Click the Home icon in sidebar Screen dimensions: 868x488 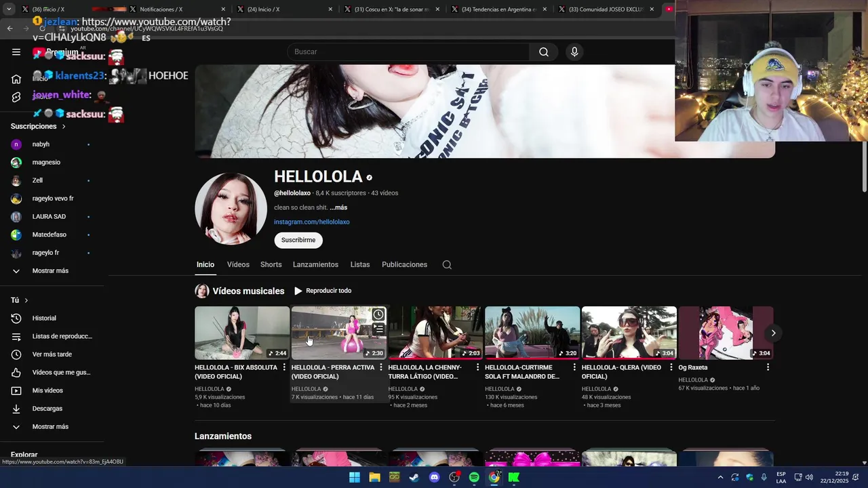click(x=16, y=79)
